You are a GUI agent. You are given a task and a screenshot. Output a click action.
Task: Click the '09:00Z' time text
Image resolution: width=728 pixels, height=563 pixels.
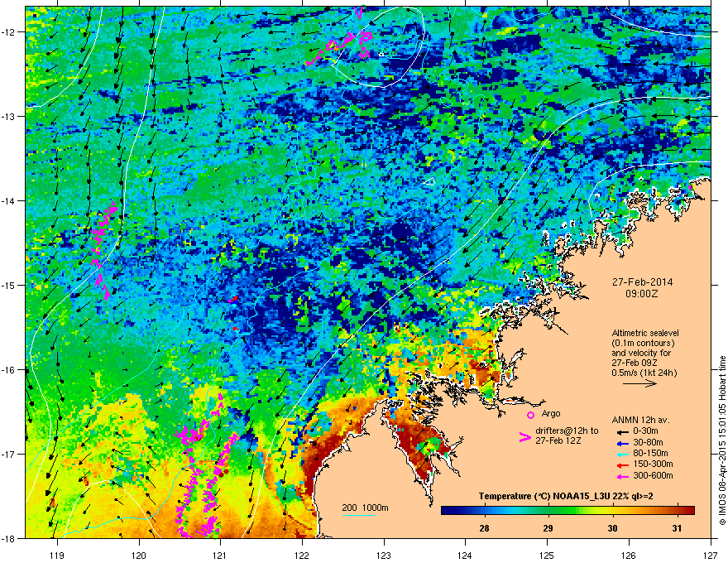[642, 294]
